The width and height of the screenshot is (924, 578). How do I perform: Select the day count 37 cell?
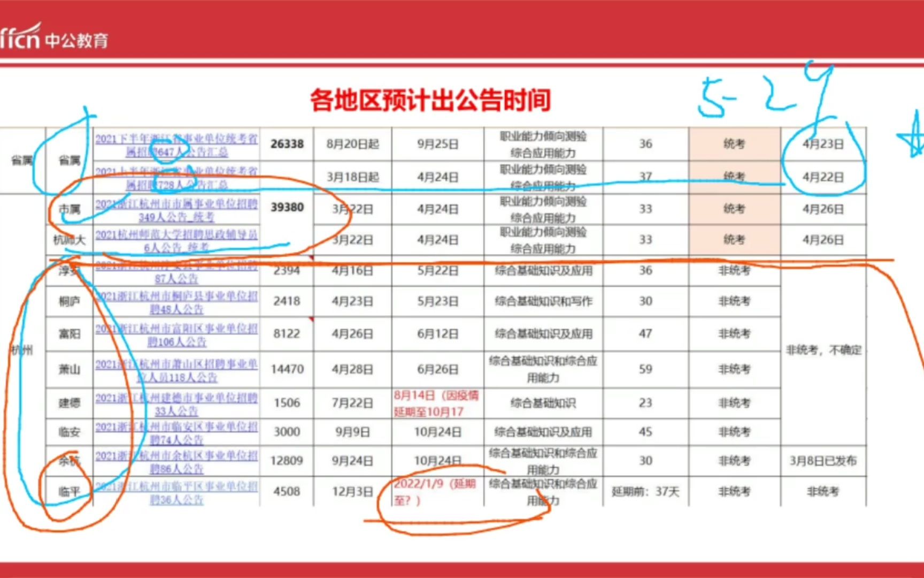pyautogui.click(x=645, y=177)
